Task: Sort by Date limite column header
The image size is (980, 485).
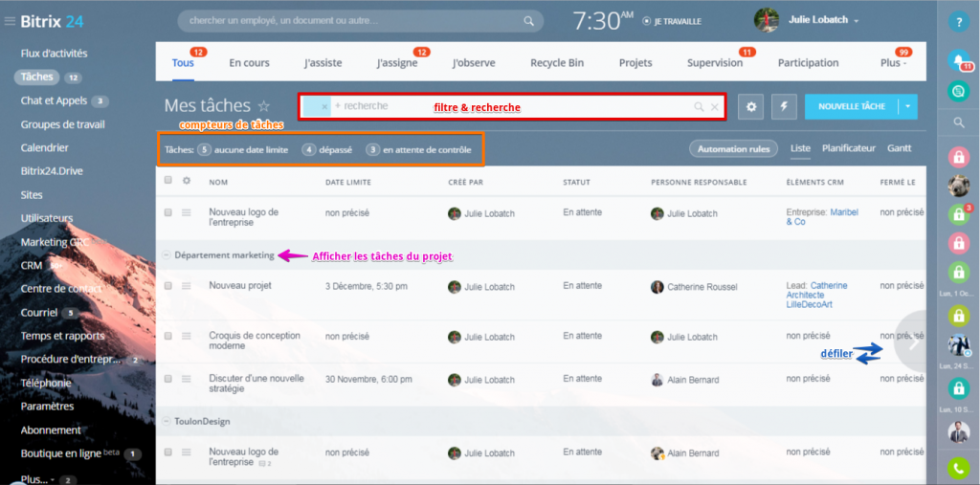Action: tap(348, 183)
